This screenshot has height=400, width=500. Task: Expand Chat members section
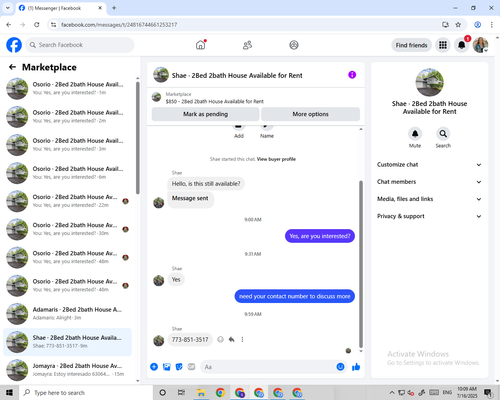429,182
